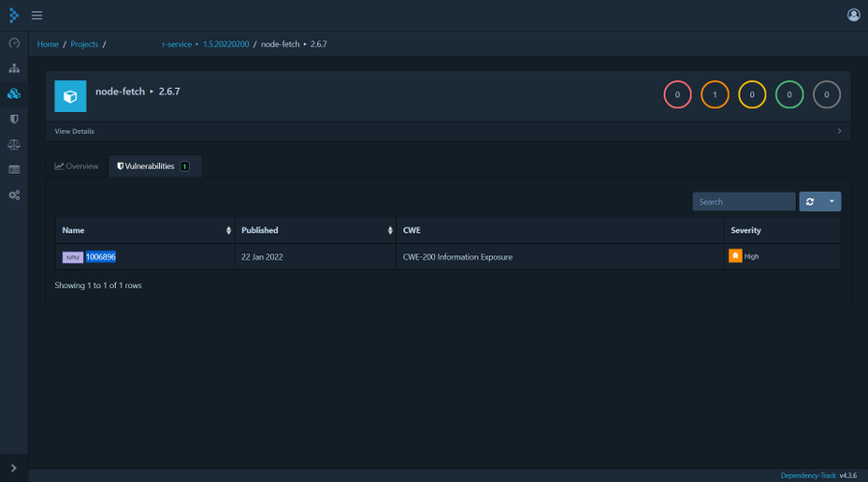The width and height of the screenshot is (868, 482).
Task: Refresh the vulnerabilities table
Action: click(x=810, y=202)
